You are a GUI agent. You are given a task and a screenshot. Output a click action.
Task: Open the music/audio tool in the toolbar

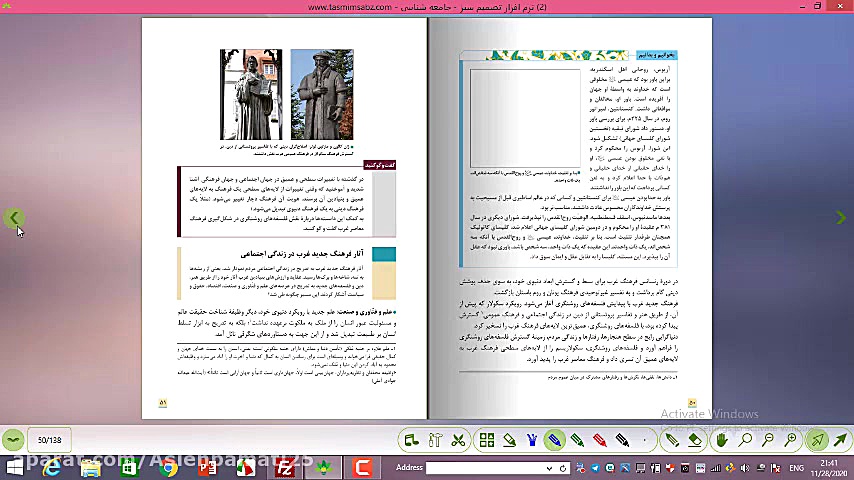click(411, 440)
